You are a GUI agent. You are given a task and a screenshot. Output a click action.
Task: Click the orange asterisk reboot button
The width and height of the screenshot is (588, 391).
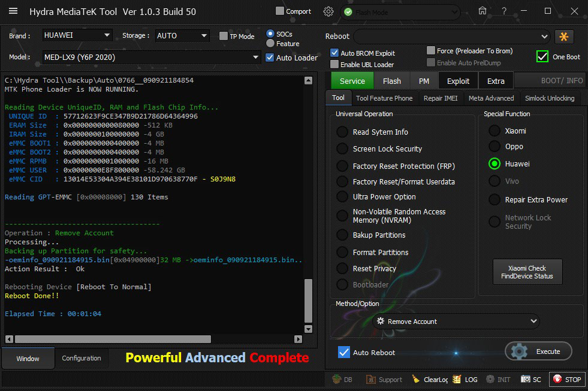[564, 37]
